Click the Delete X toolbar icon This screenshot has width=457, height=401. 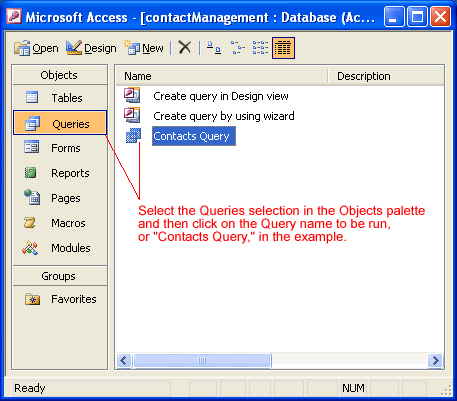184,47
